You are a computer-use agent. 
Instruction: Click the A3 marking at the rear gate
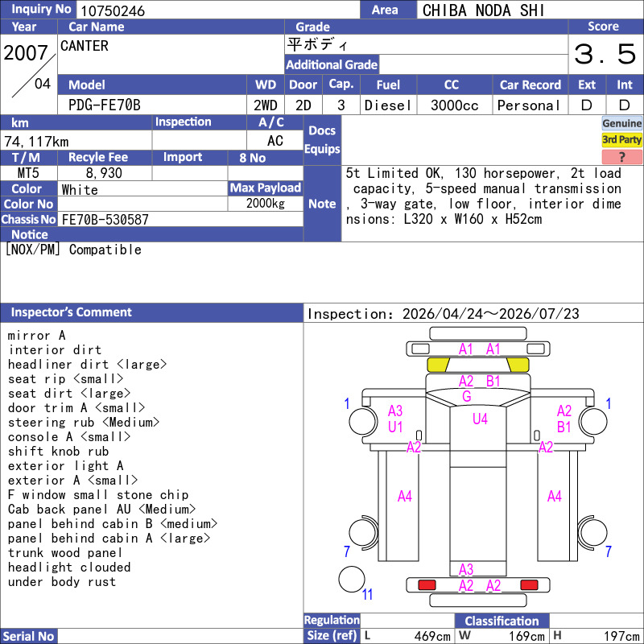(466, 569)
